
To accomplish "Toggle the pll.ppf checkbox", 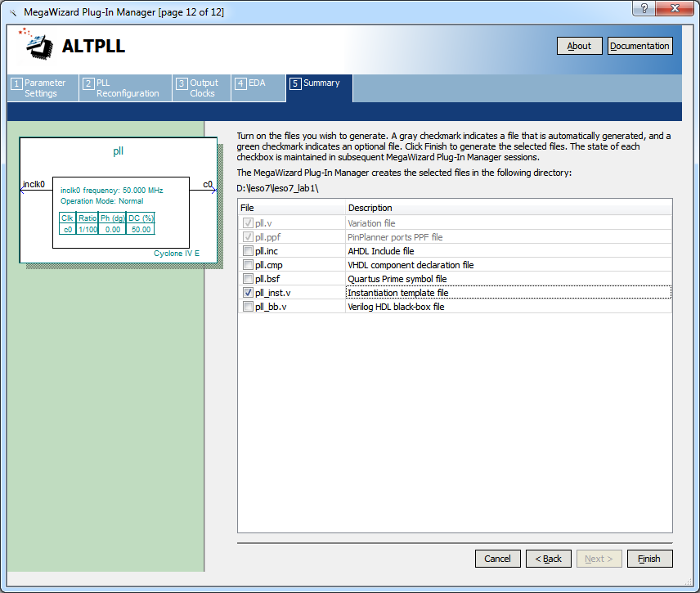I will click(248, 236).
